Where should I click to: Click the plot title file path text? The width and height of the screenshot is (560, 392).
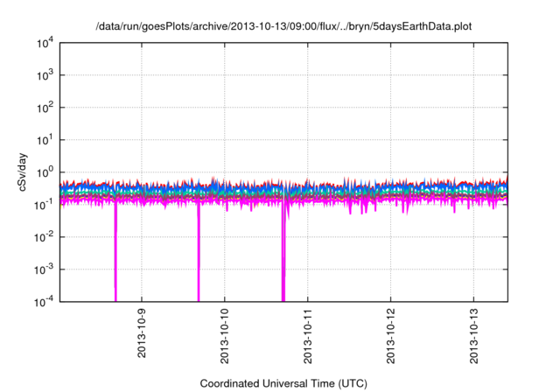pyautogui.click(x=283, y=26)
